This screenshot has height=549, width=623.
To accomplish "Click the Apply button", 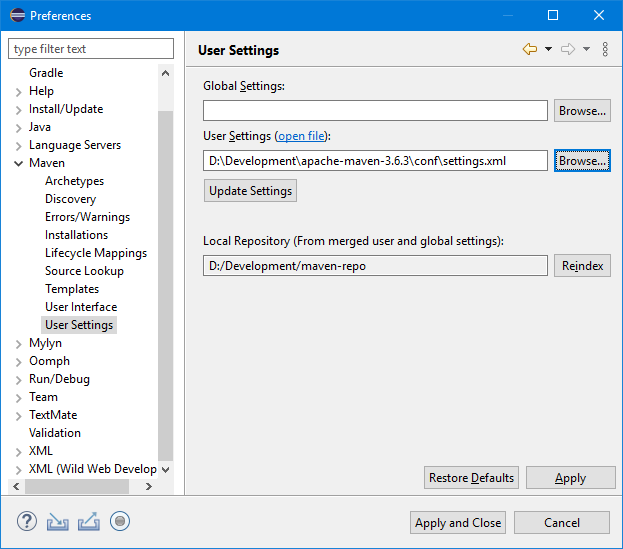I will (571, 477).
